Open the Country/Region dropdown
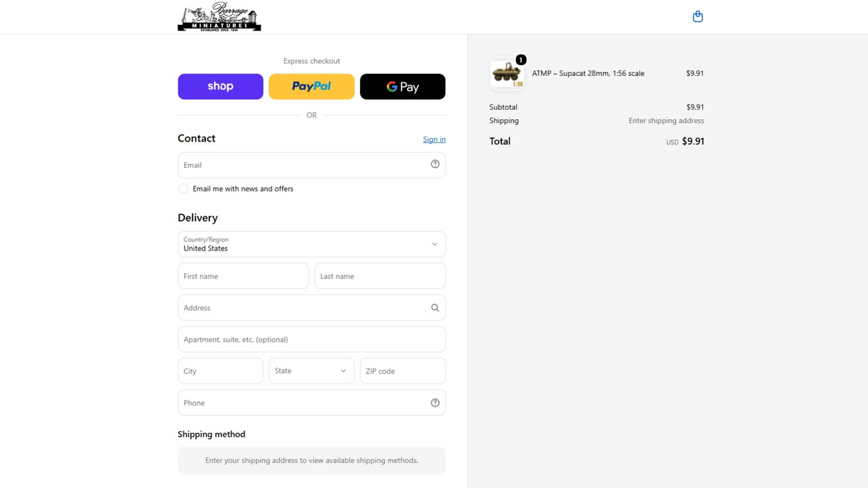This screenshot has height=488, width=868. coord(311,244)
